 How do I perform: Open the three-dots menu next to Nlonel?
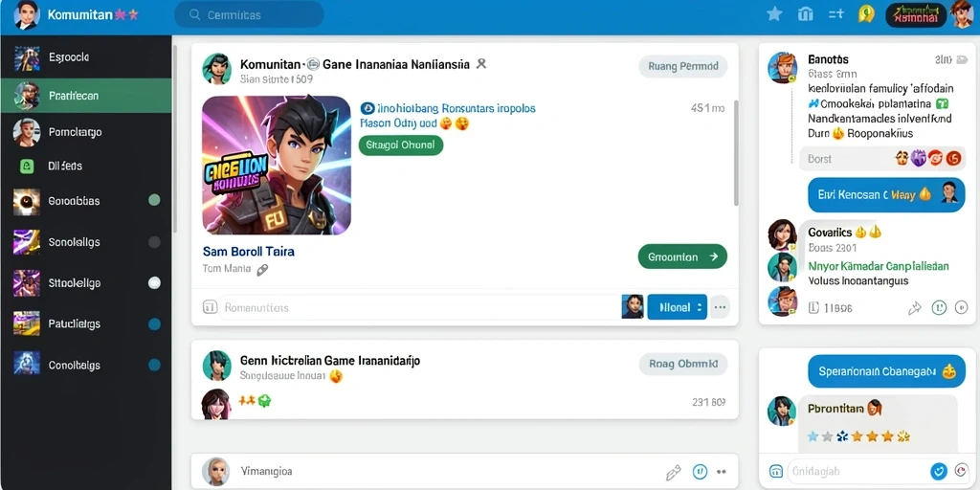point(720,307)
